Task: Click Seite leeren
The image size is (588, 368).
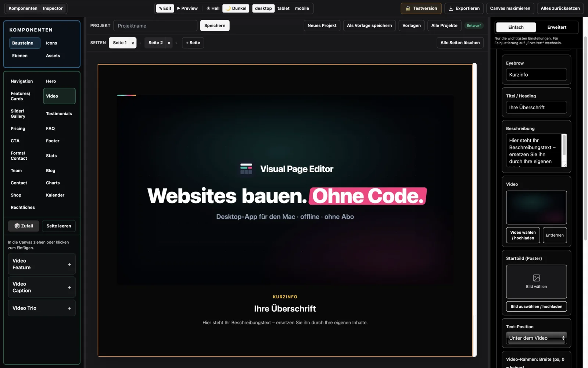Action: point(59,226)
